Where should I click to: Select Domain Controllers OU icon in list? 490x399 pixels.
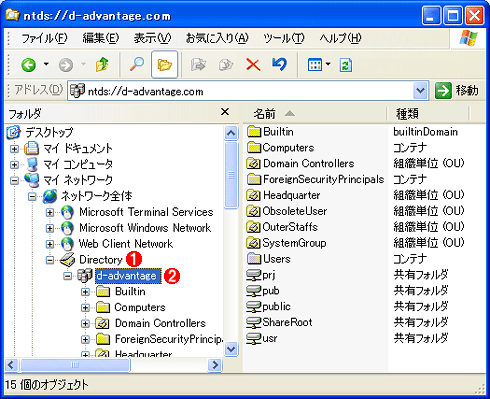click(x=253, y=163)
